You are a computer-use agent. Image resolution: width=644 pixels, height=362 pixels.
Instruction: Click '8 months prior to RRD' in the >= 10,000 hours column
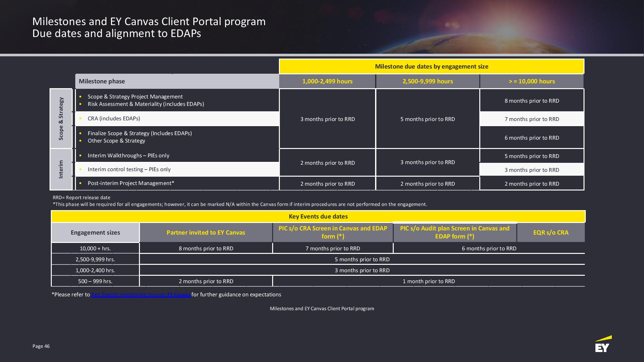click(x=532, y=101)
